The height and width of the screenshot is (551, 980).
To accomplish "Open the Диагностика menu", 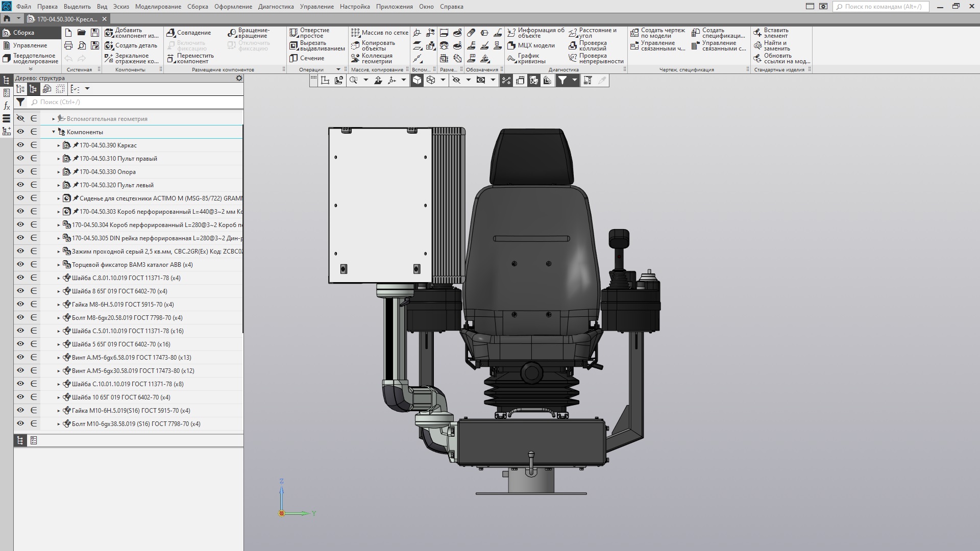I will (x=276, y=7).
